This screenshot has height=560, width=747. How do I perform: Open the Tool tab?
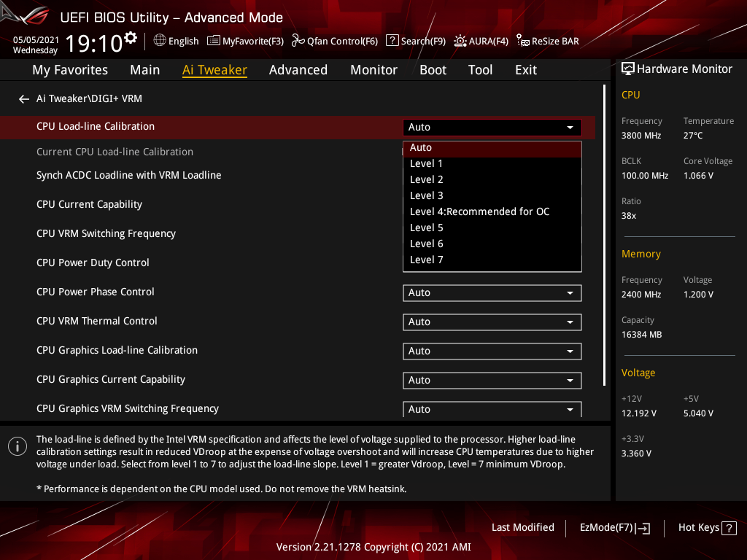480,70
